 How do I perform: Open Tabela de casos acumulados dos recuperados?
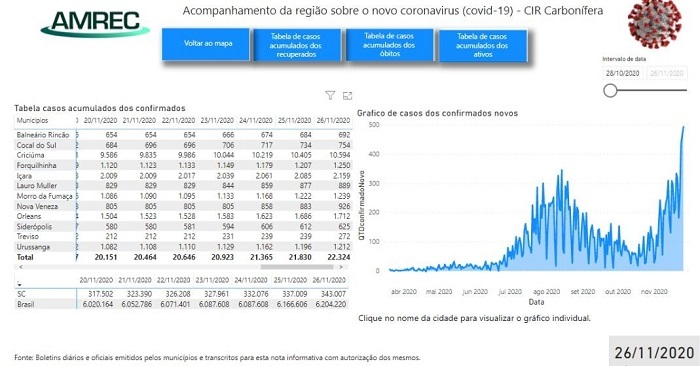[x=297, y=45]
